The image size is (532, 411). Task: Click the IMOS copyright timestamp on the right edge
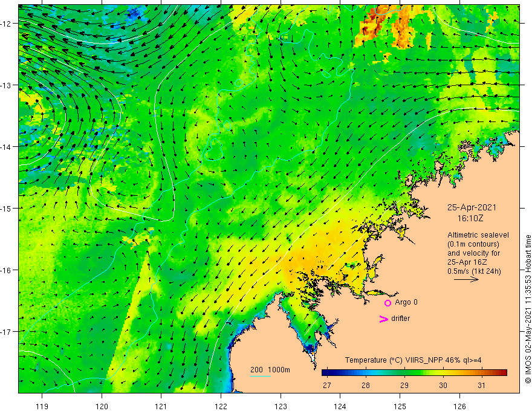[528, 309]
